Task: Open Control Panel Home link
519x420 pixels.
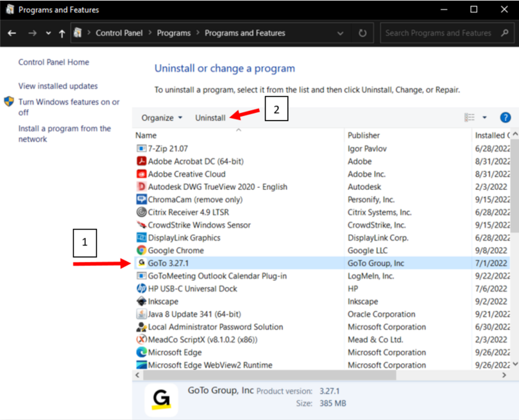Action: [54, 62]
